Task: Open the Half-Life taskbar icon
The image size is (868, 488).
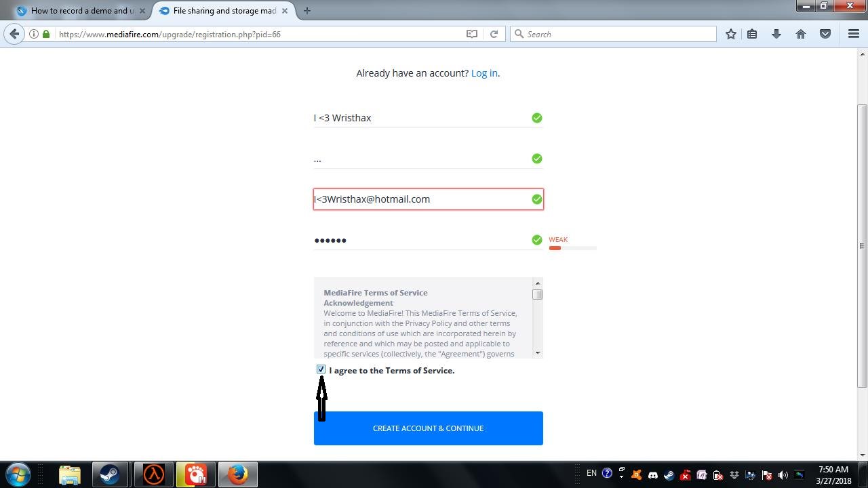Action: [154, 474]
